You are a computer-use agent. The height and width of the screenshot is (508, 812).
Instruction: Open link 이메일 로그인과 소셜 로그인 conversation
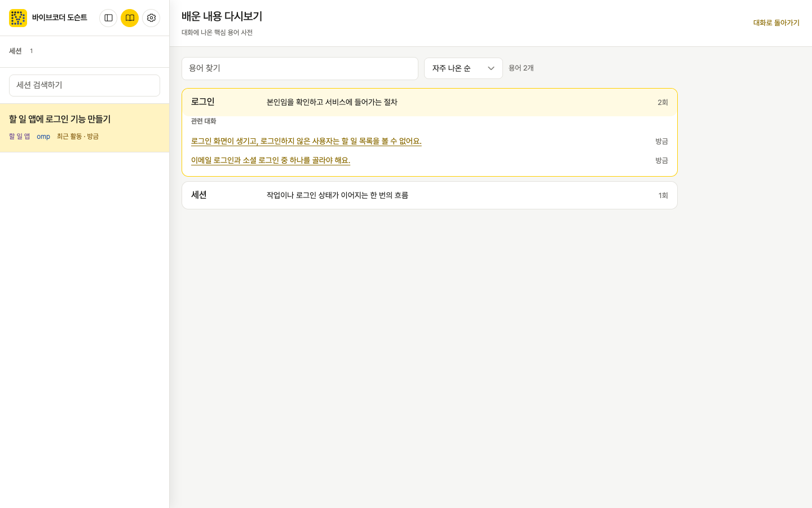(271, 160)
